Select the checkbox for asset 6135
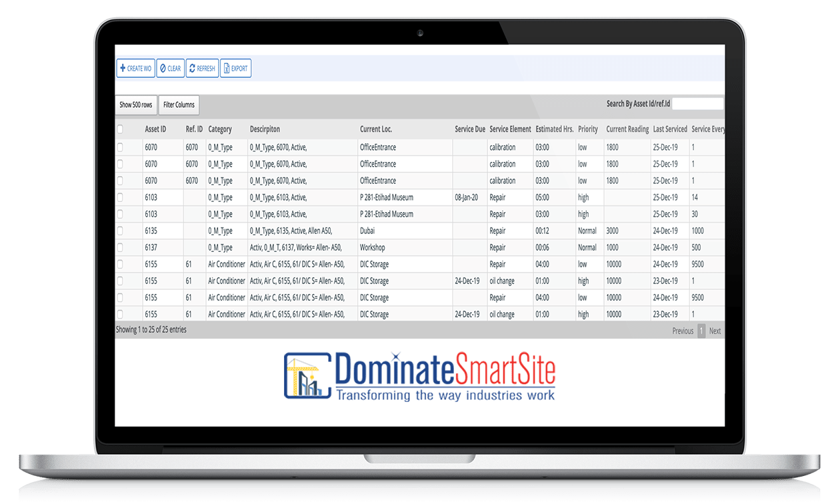 (119, 231)
